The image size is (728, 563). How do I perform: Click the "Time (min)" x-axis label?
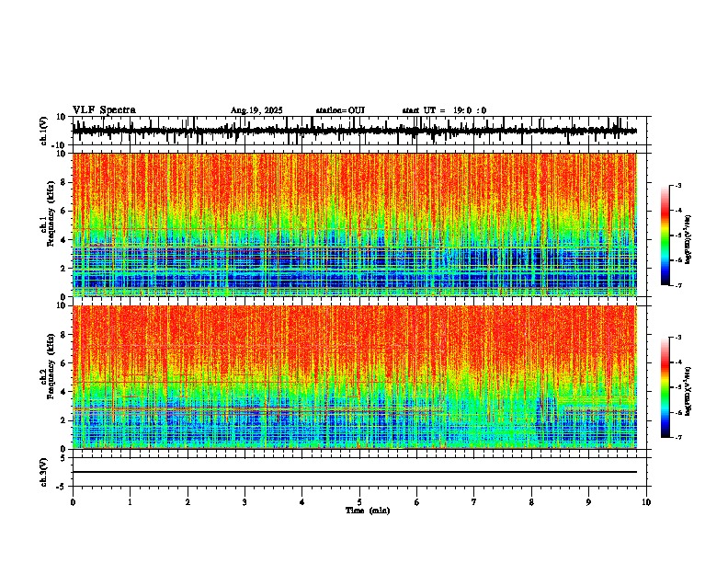tap(368, 511)
